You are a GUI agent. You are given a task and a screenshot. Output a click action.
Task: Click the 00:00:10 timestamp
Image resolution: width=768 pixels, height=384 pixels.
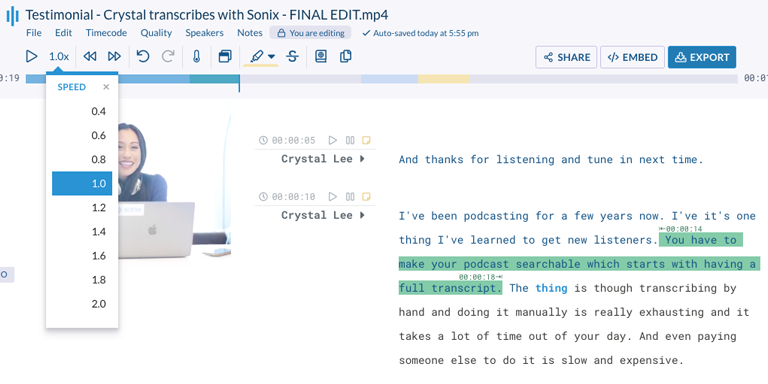tap(293, 197)
